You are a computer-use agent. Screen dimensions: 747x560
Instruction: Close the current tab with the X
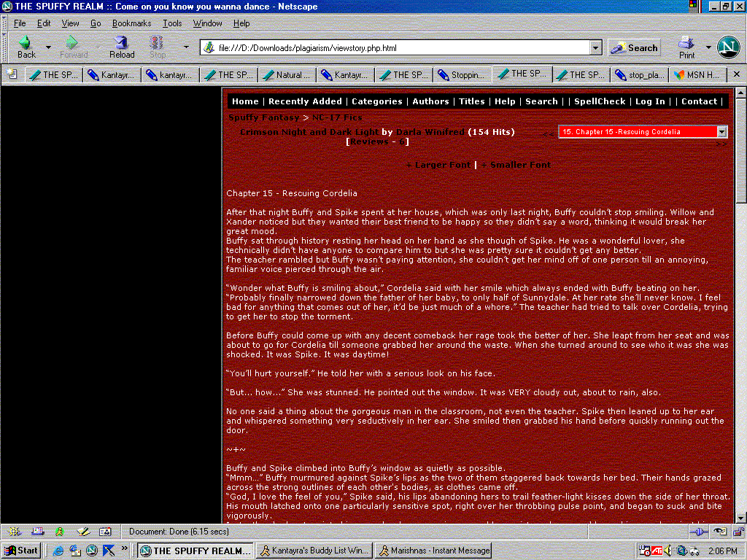pyautogui.click(x=737, y=74)
